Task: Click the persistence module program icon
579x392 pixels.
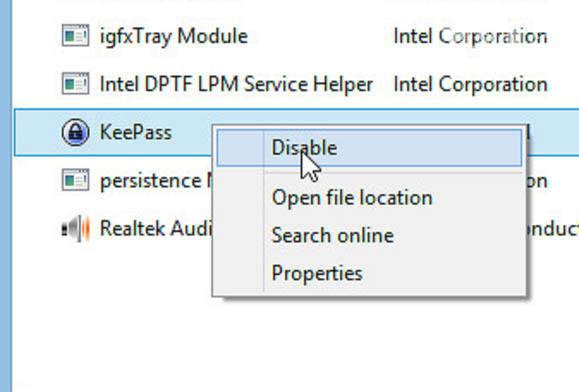Action: click(75, 180)
